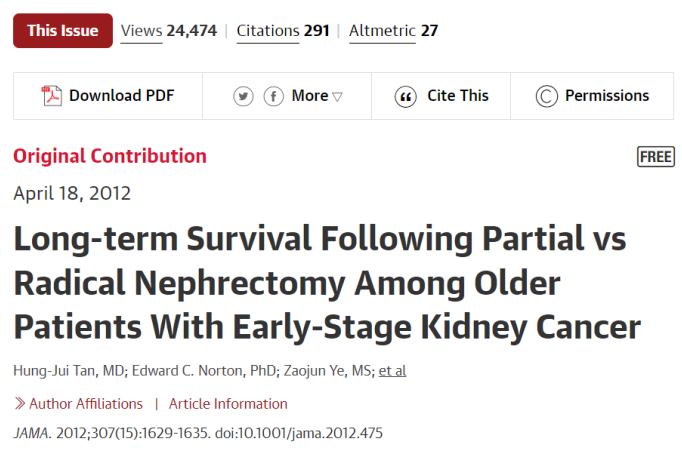Expand Author Affiliations section
The image size is (682, 453).
click(86, 404)
